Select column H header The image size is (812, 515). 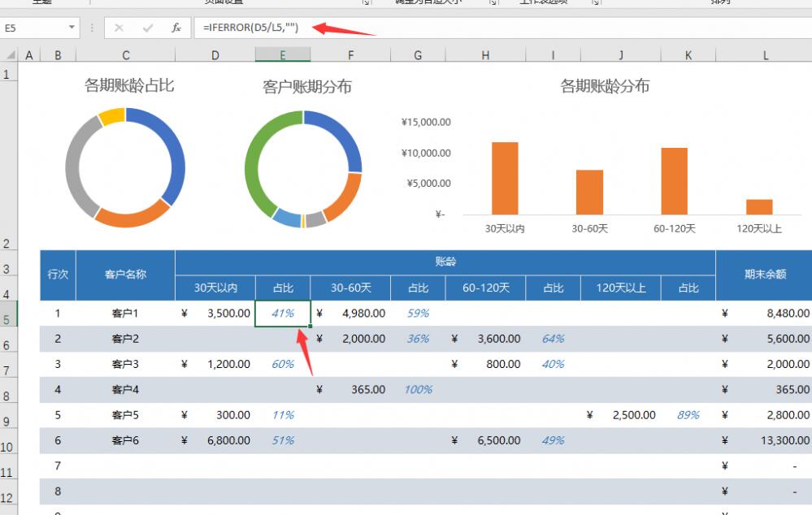[x=485, y=55]
